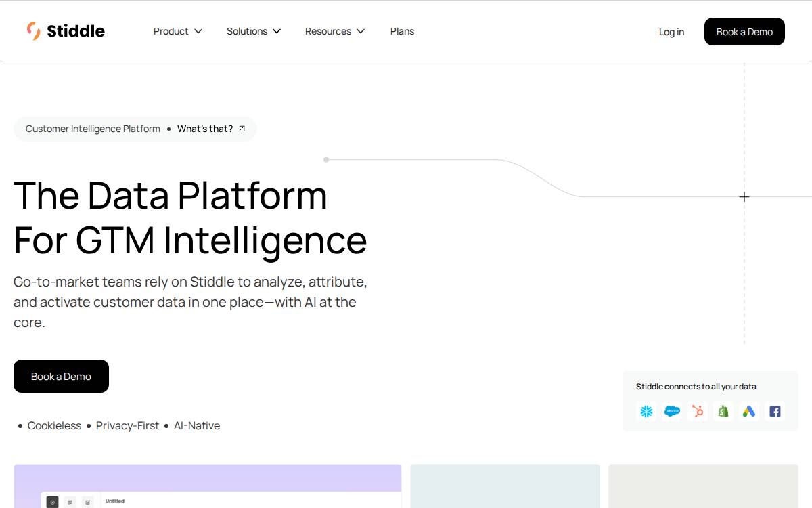Click the HubSpot integration icon
The image size is (812, 508).
698,411
